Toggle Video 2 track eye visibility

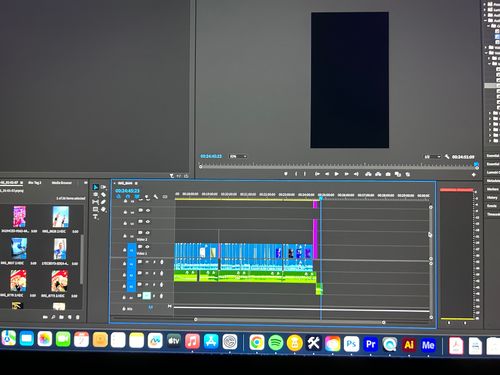click(147, 233)
